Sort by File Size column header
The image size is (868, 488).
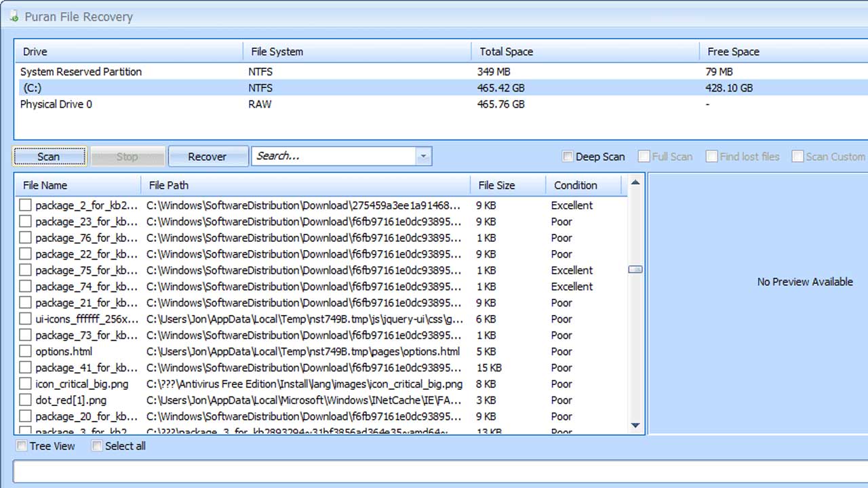click(x=496, y=185)
